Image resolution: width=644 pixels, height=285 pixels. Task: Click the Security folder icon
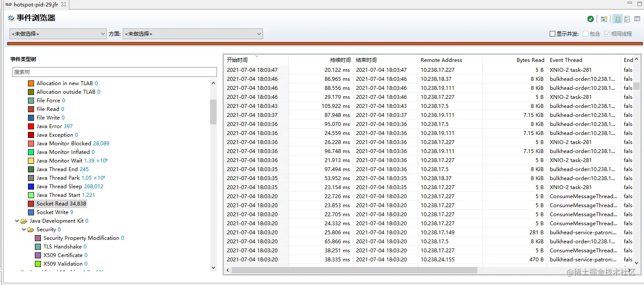point(31,230)
